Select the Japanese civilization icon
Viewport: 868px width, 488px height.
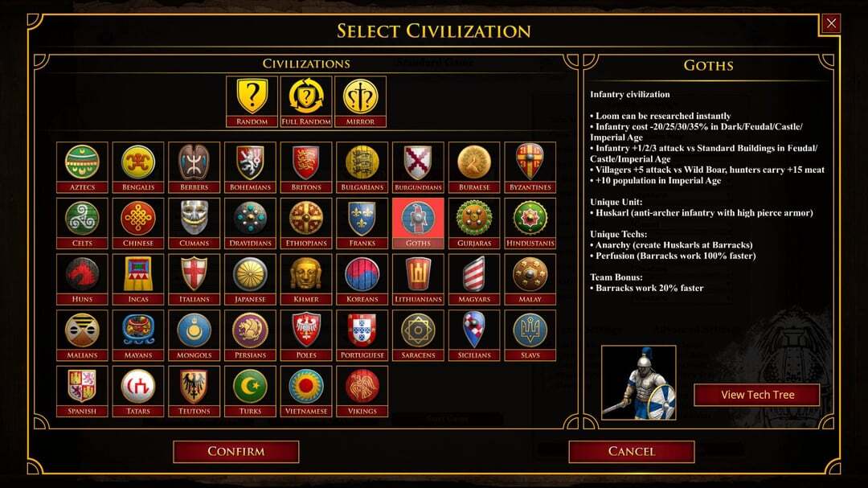tap(250, 279)
